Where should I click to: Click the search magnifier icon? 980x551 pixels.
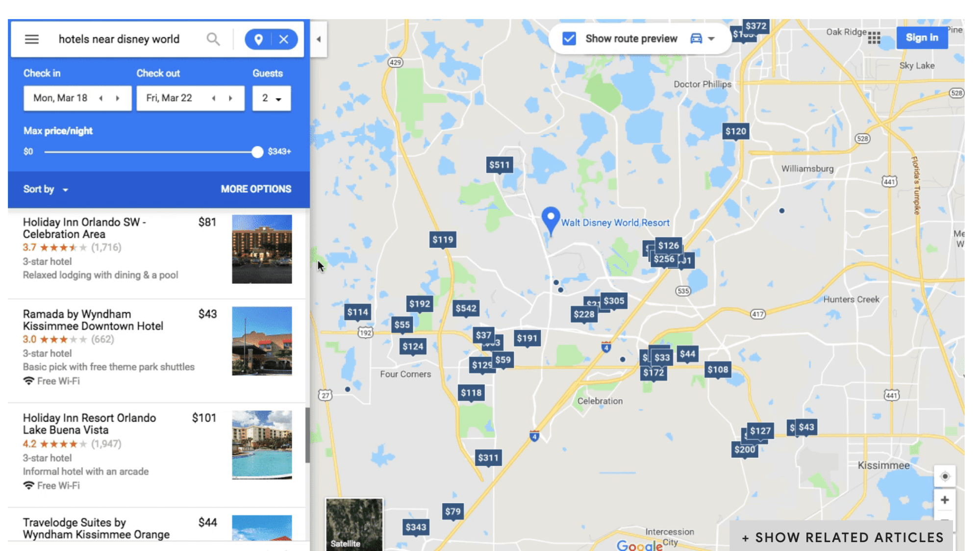(213, 39)
